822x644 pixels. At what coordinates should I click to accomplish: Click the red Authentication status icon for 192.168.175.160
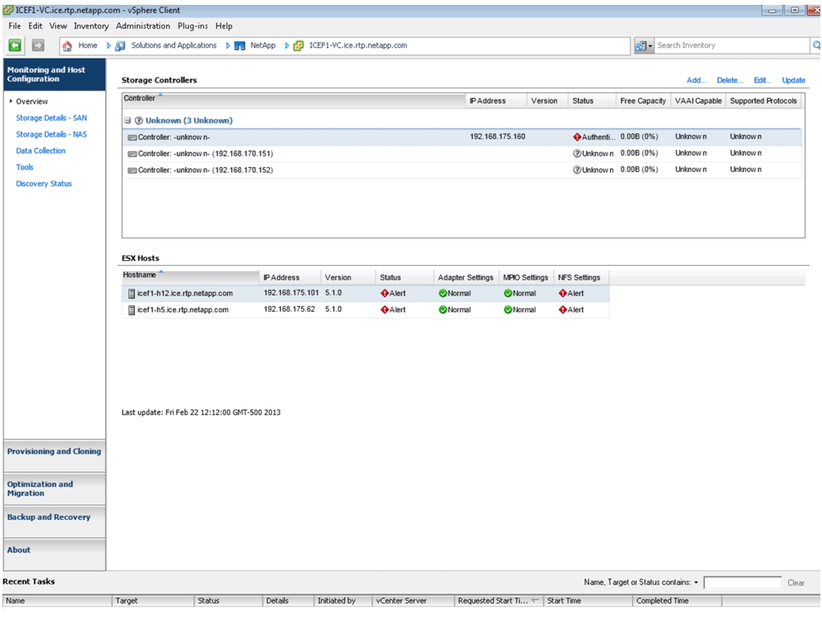pos(576,137)
